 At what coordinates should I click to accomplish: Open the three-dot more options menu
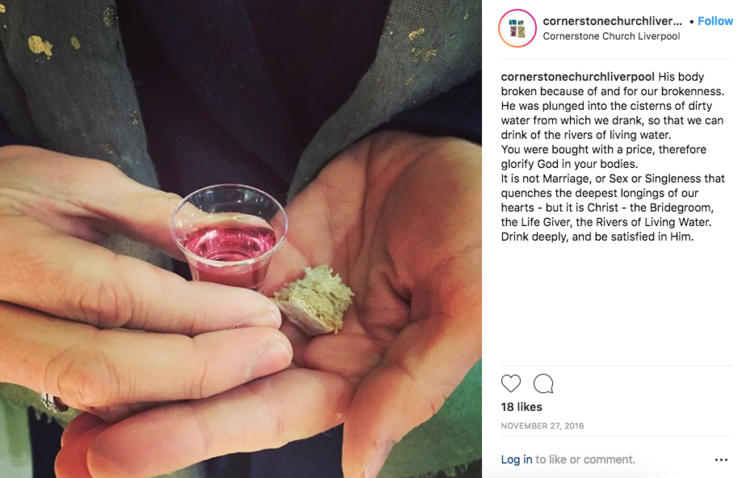tap(721, 460)
